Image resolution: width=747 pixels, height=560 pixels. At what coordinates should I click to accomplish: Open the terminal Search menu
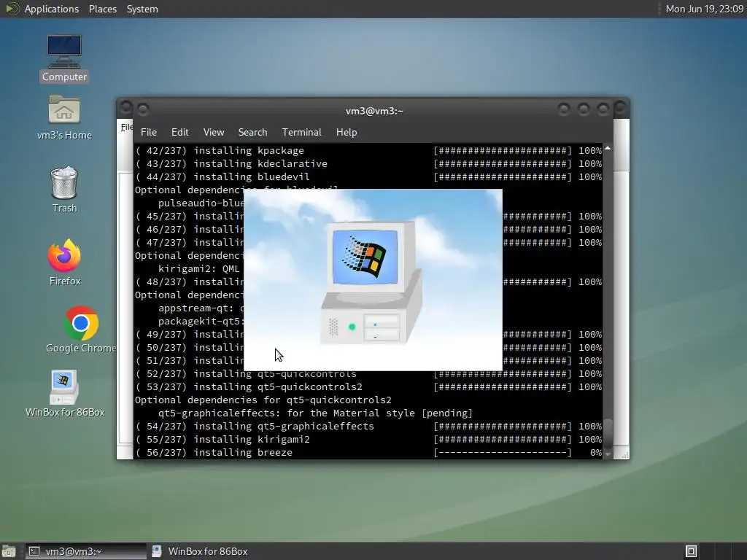click(252, 132)
